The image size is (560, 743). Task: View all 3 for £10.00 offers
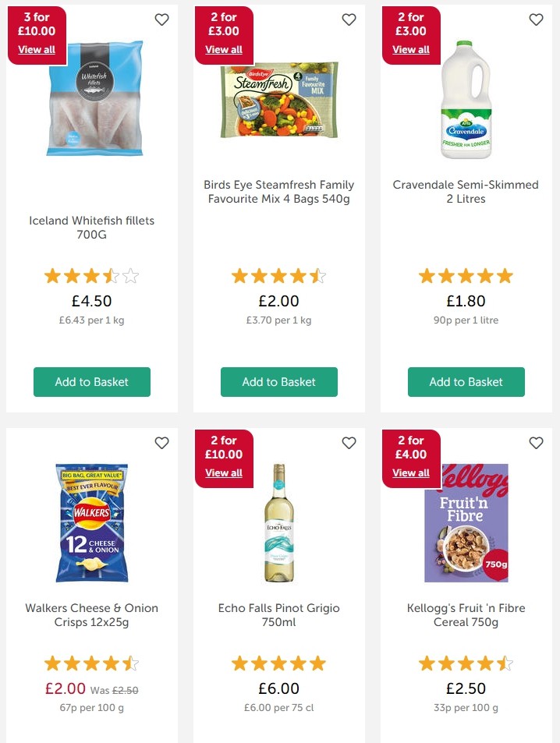(37, 50)
